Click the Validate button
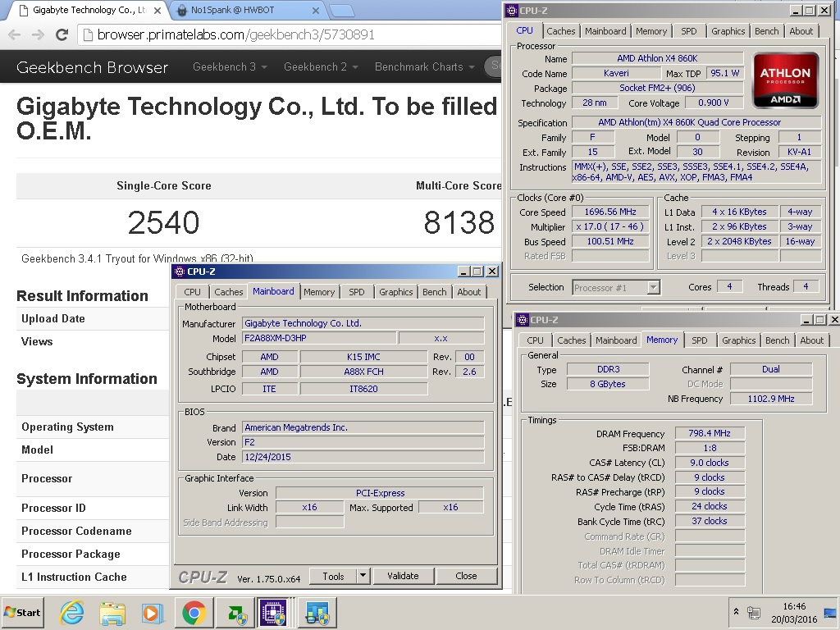 point(403,576)
